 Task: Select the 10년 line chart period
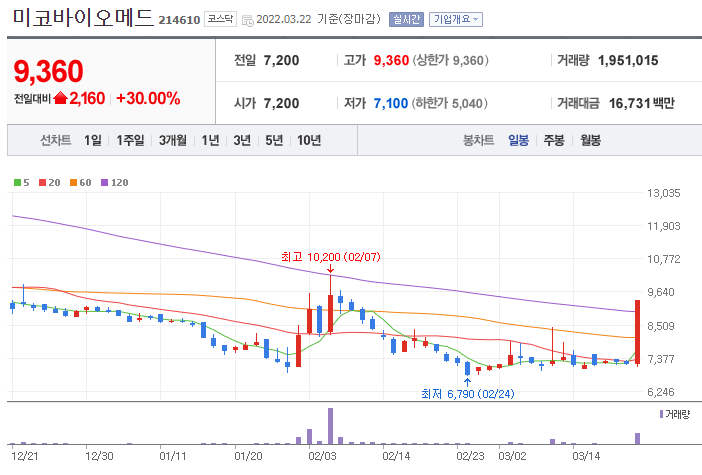tap(309, 140)
